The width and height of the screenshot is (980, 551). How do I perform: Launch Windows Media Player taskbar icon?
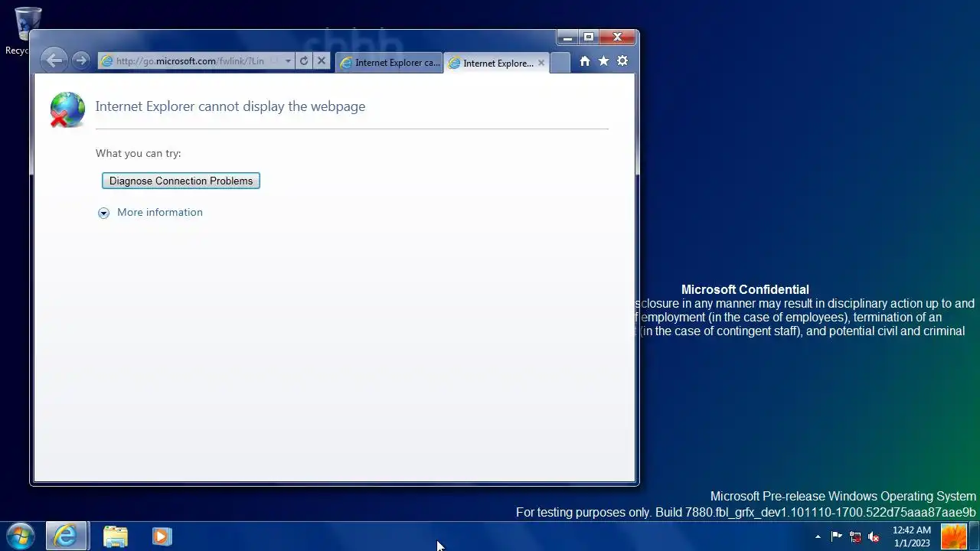[x=162, y=536]
